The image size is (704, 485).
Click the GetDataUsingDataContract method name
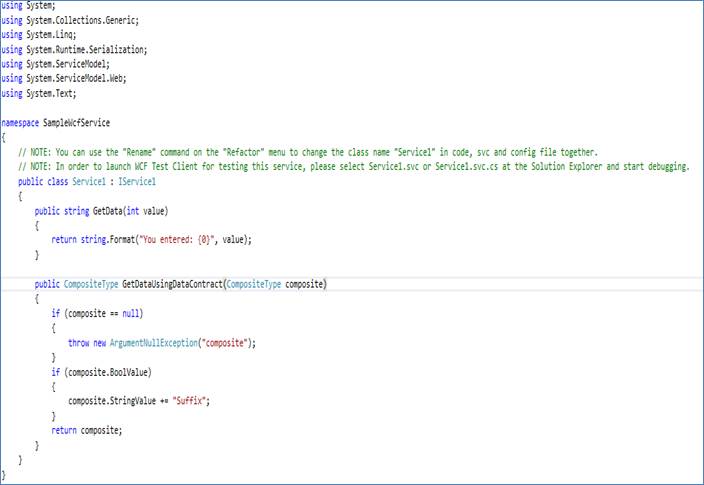point(172,284)
